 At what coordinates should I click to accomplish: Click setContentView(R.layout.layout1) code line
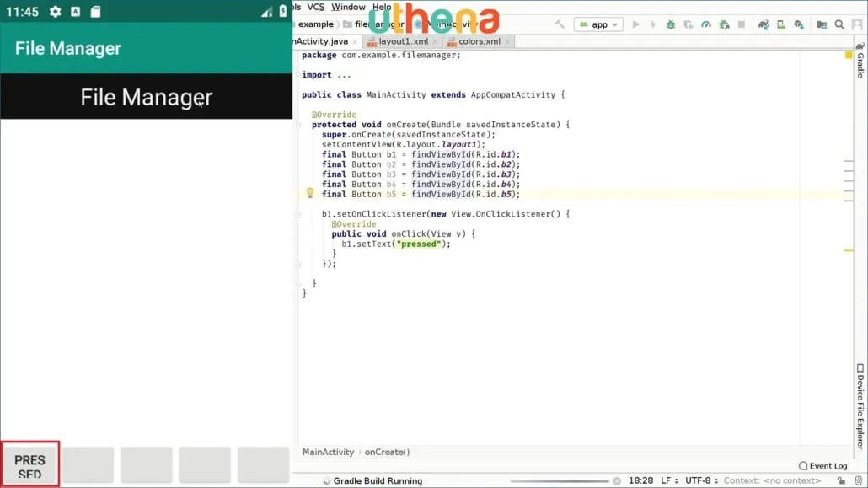click(404, 145)
